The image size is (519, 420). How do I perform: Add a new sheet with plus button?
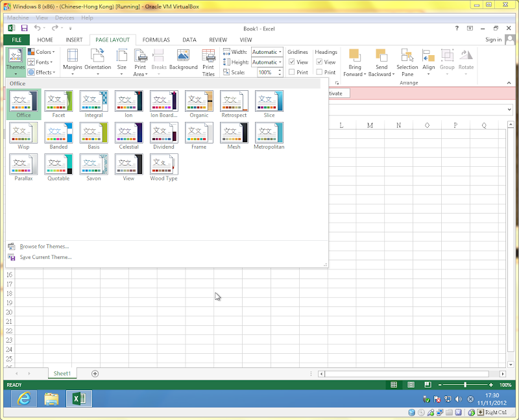95,373
